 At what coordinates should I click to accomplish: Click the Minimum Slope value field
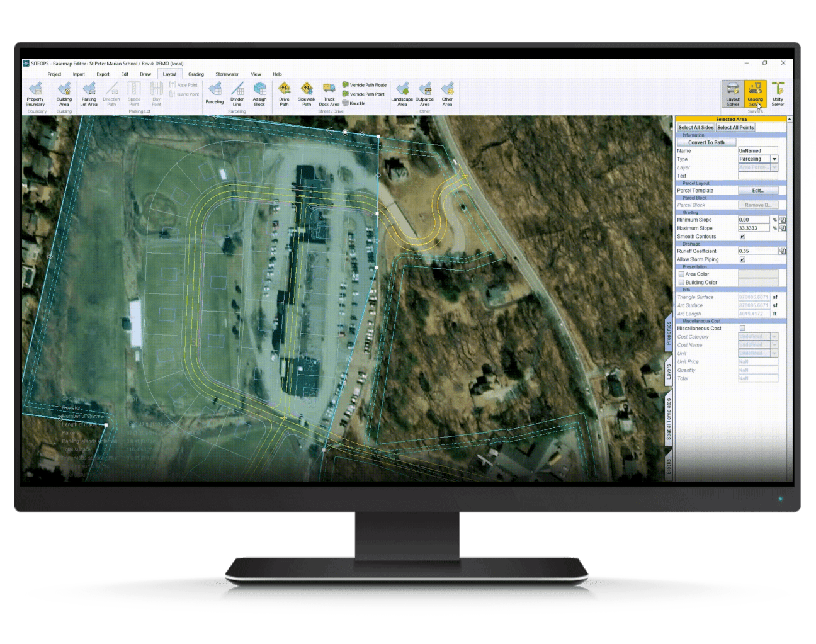754,220
